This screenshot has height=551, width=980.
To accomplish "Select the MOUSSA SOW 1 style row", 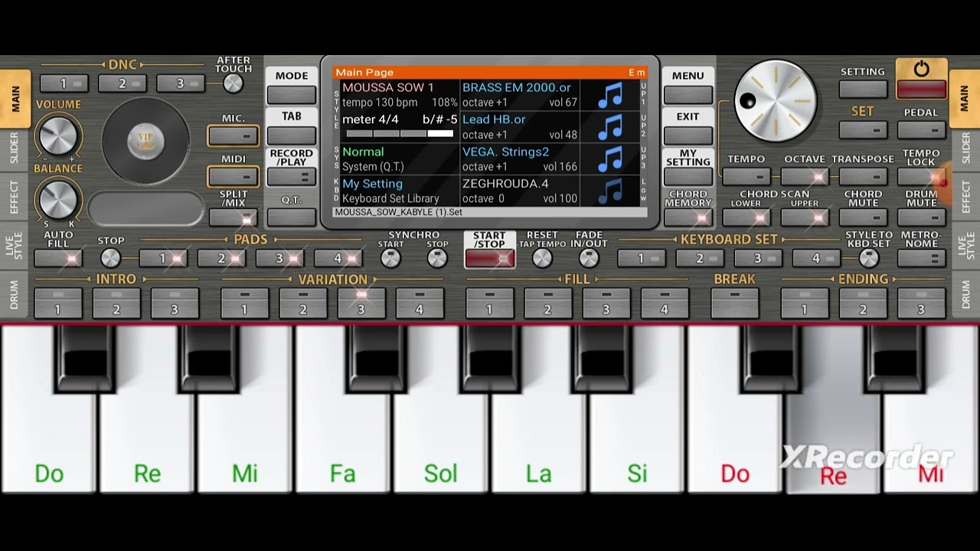I will [399, 95].
